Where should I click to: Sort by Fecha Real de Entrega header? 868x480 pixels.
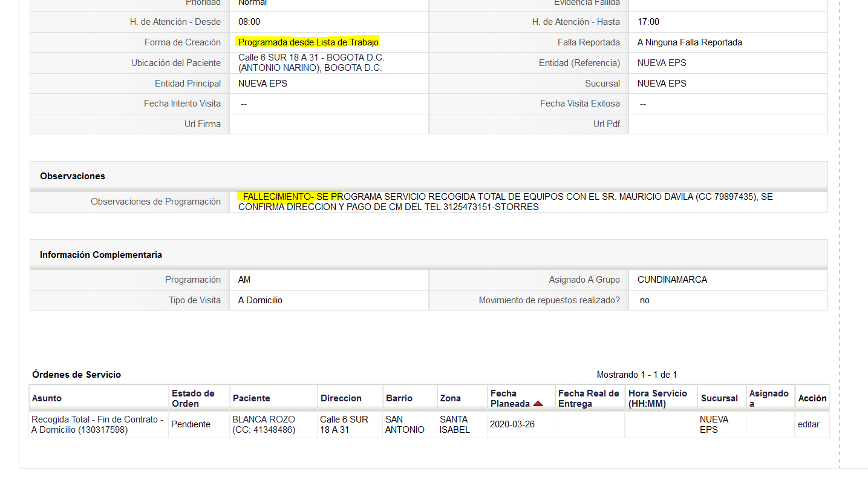(589, 398)
